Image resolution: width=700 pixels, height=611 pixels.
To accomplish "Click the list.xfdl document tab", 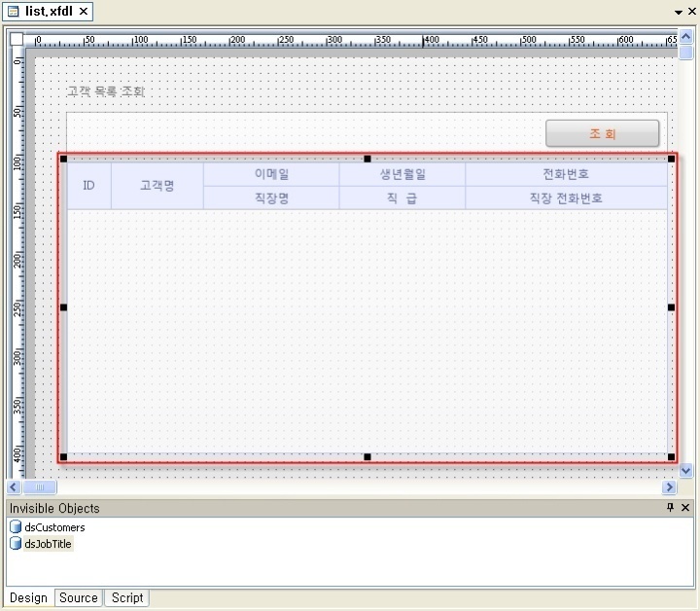I will 48,11.
